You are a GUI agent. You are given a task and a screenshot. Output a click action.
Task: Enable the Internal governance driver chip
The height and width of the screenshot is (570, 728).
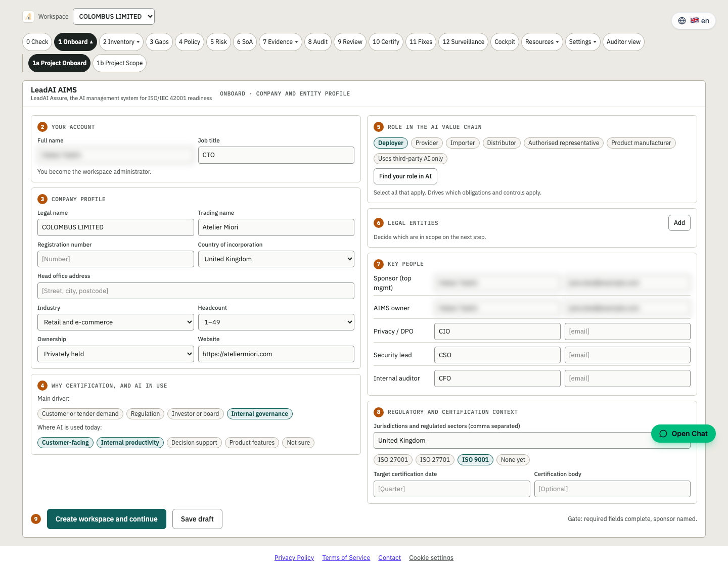(x=260, y=414)
